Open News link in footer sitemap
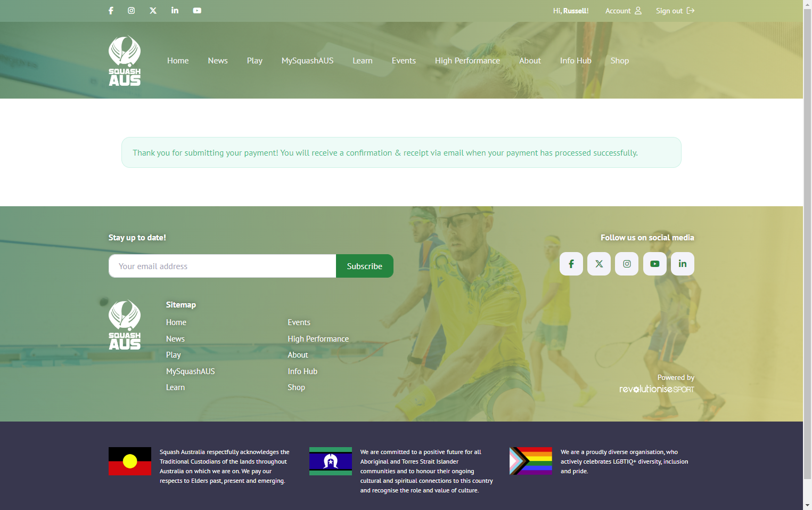 pyautogui.click(x=175, y=339)
